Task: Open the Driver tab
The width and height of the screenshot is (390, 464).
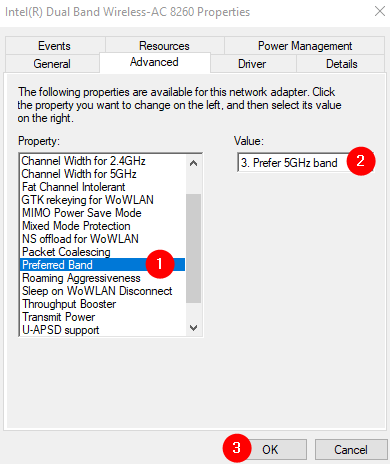Action: point(252,64)
